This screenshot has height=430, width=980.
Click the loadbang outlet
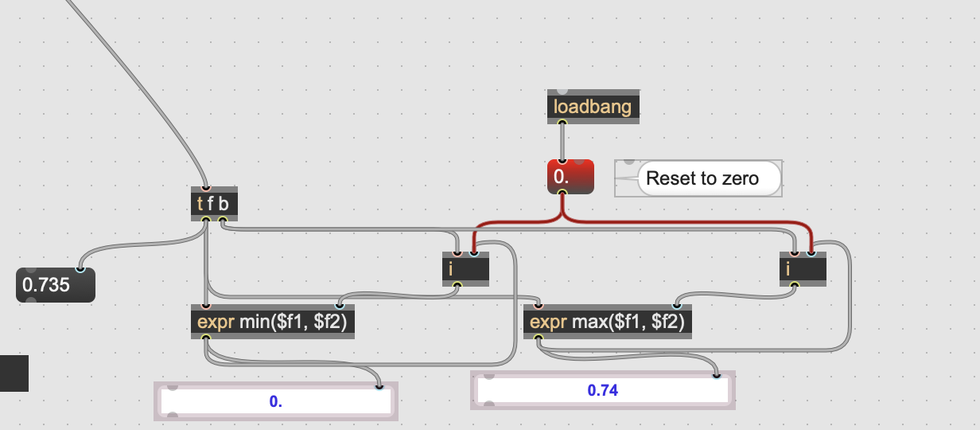[562, 123]
